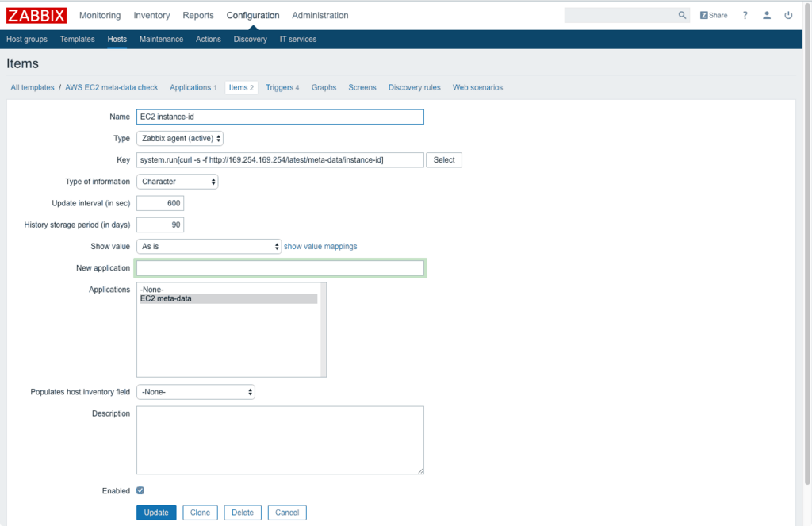Click the top search input box
Viewport: 812px width, 526px height.
(x=620, y=16)
